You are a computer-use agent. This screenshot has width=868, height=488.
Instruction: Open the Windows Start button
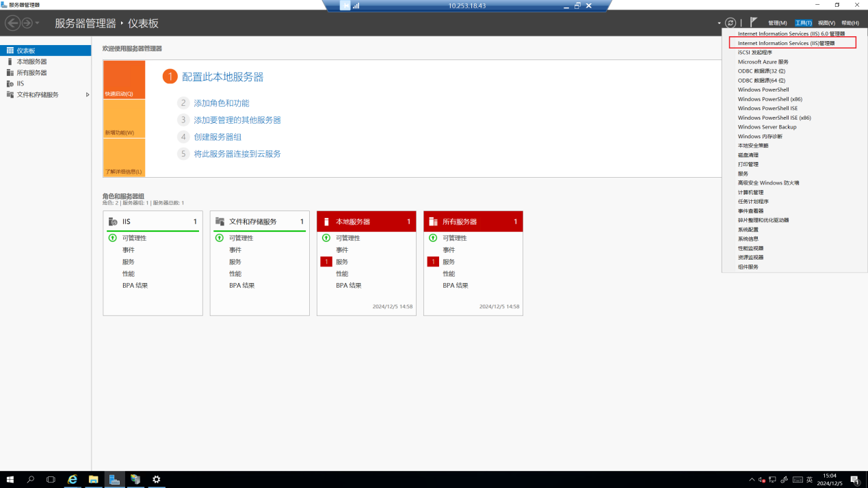10,480
